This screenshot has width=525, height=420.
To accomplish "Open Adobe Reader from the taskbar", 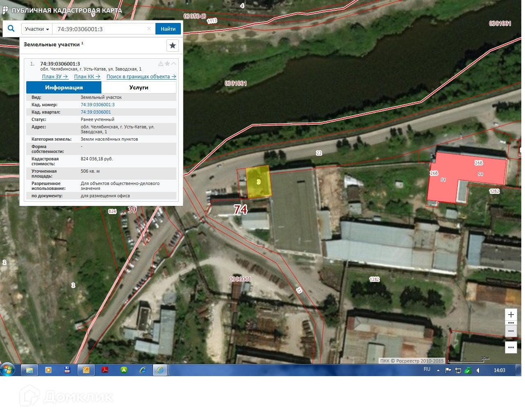I will point(105,370).
